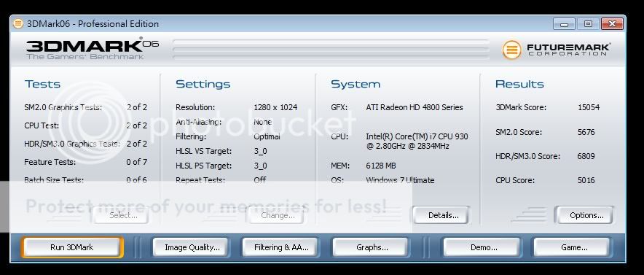This screenshot has width=644, height=275.
Task: Minimize the 3DMark06 window
Action: [564, 24]
